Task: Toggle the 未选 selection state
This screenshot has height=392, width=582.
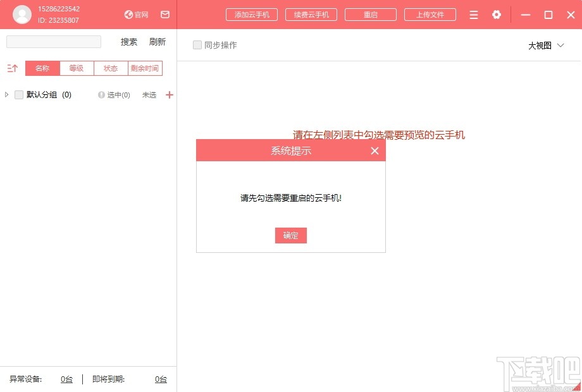Action: (x=150, y=94)
